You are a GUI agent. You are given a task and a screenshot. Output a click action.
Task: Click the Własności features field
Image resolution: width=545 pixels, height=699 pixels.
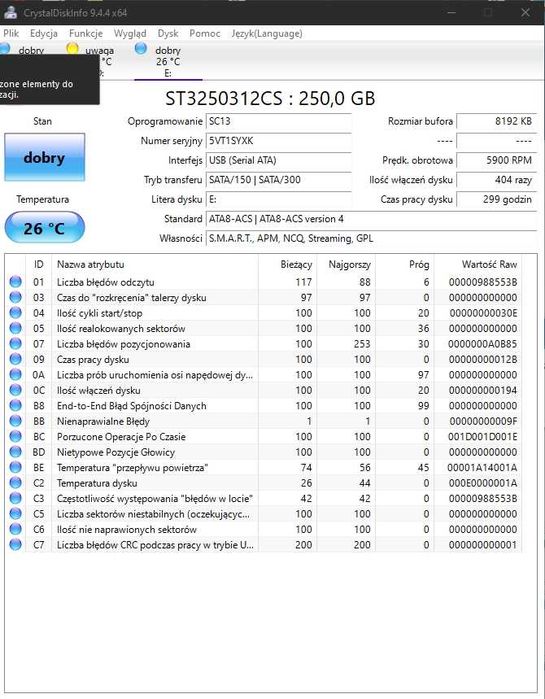371,239
